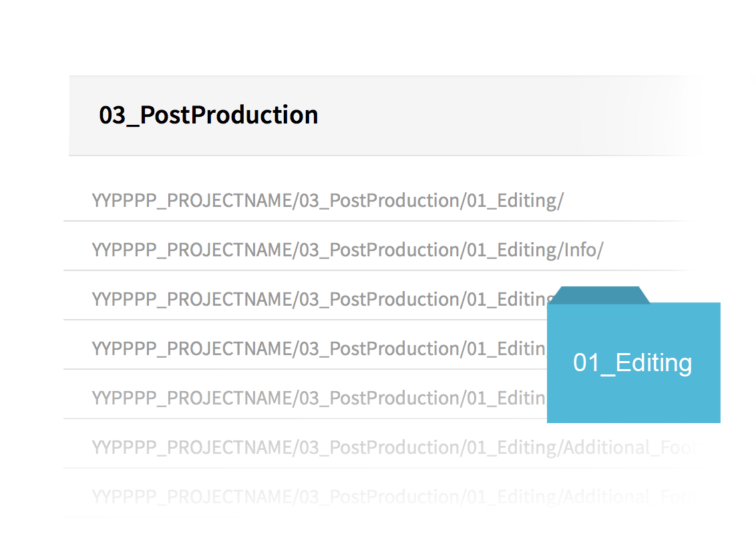756x536 pixels.
Task: Select the bottom-most faded Additional path row
Action: click(376, 497)
